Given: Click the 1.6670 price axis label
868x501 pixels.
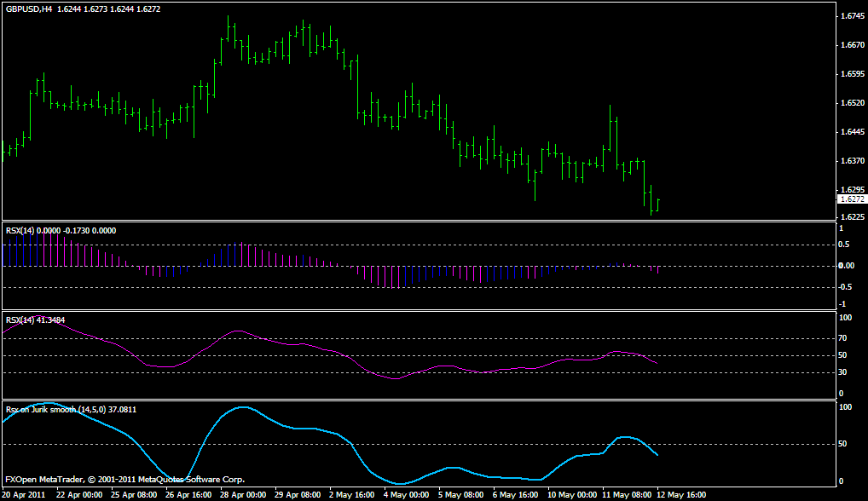Looking at the screenshot, I should pyautogui.click(x=853, y=45).
